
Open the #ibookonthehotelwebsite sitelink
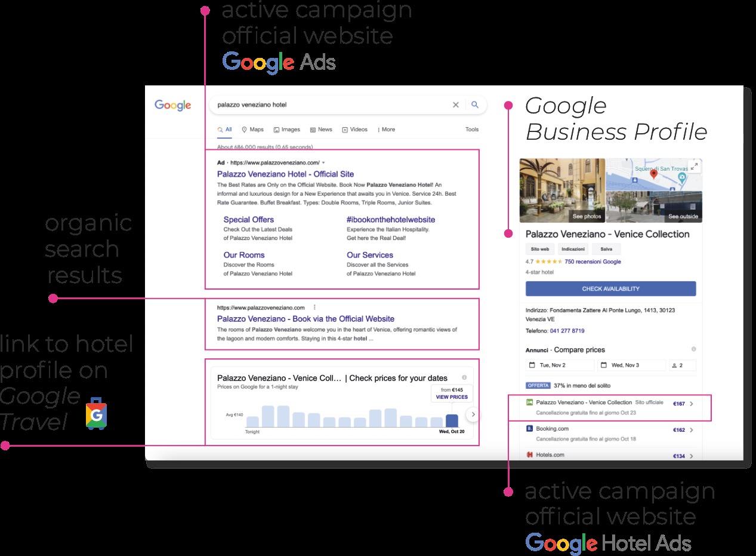click(x=391, y=220)
